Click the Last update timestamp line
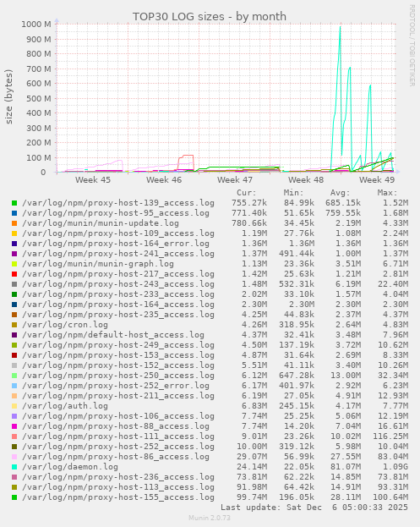The width and height of the screenshot is (420, 527). click(x=314, y=508)
